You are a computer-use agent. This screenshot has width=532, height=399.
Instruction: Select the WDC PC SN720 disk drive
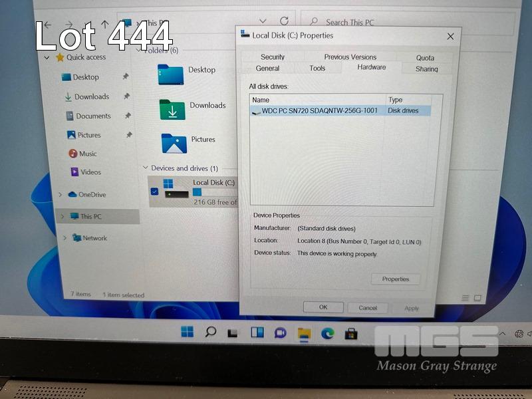pyautogui.click(x=319, y=111)
